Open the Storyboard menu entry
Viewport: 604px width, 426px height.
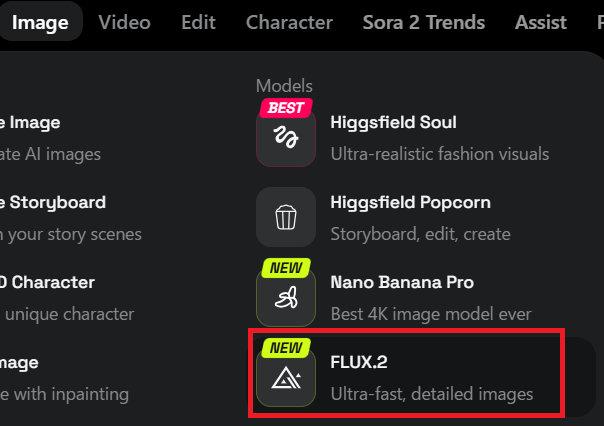point(57,202)
